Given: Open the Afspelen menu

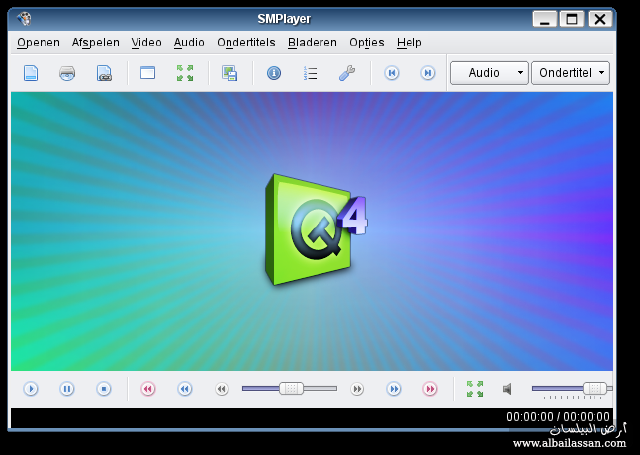Looking at the screenshot, I should pyautogui.click(x=96, y=42).
